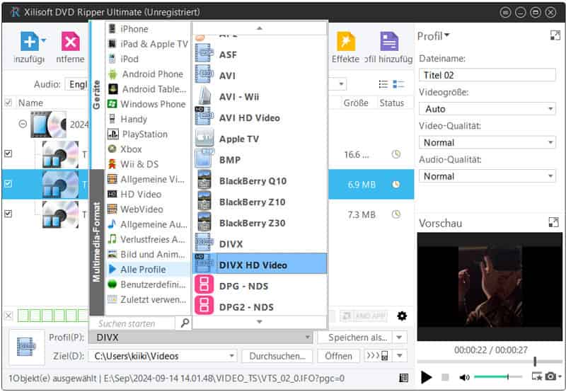Open the Android Phone category

pyautogui.click(x=148, y=74)
